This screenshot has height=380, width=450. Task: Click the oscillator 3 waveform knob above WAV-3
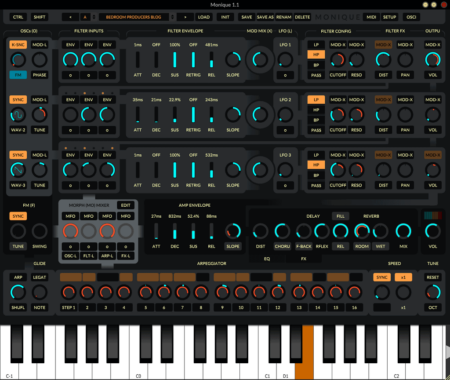pyautogui.click(x=18, y=170)
